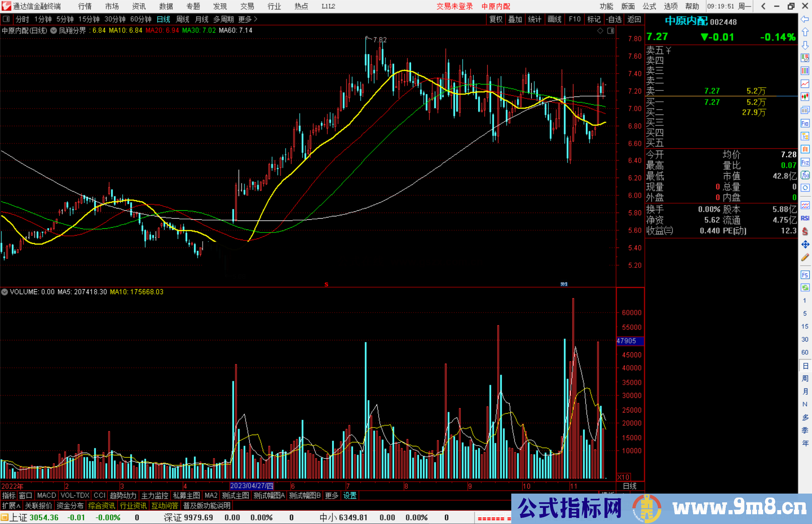Open the 市场 menu

coord(112,6)
